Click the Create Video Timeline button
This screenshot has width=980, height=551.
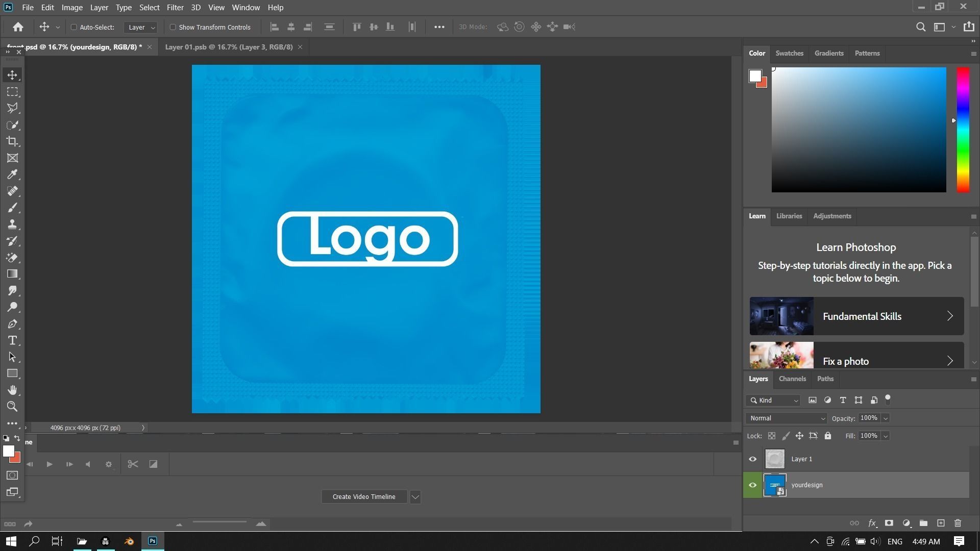tap(364, 496)
